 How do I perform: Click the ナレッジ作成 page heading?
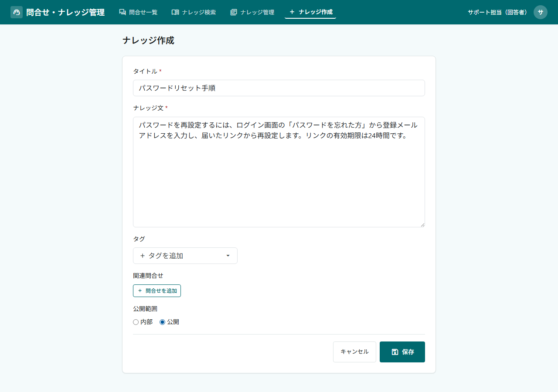click(148, 41)
